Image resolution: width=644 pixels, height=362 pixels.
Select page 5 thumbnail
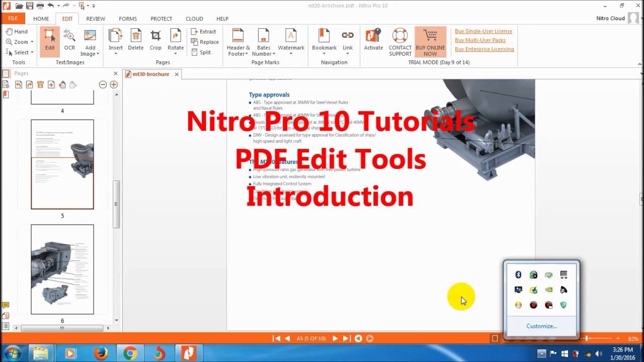[62, 164]
